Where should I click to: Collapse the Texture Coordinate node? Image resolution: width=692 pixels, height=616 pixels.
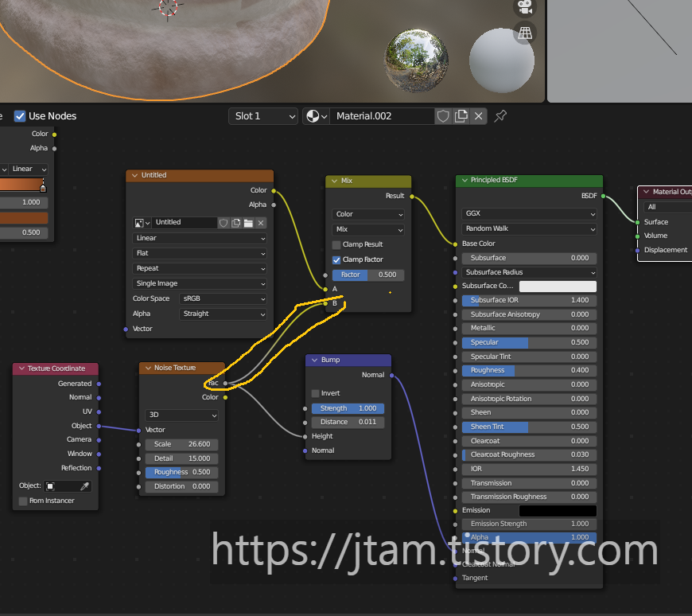pyautogui.click(x=21, y=368)
